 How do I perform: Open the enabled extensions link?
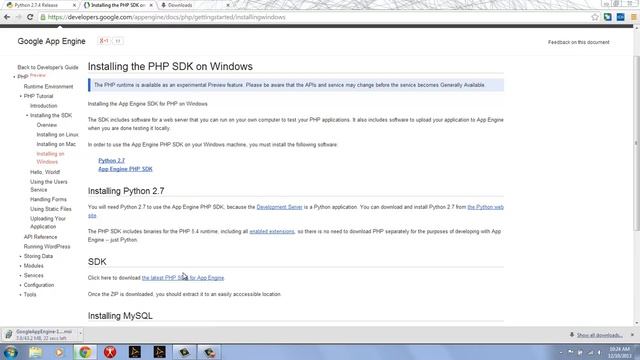(x=272, y=231)
